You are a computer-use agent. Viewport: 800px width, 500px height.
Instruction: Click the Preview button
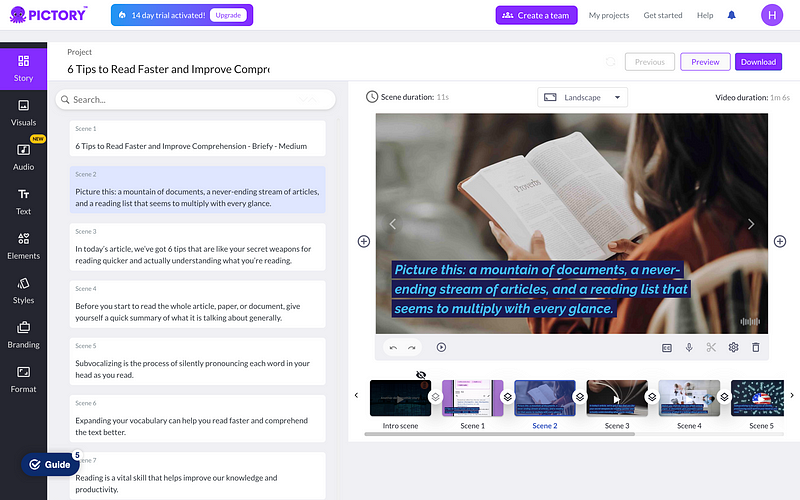pos(705,62)
